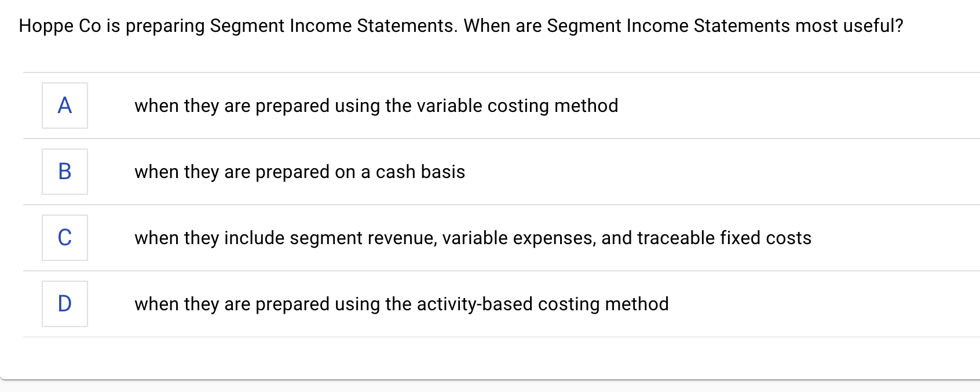Choose the activity-based costing method answer
The height and width of the screenshot is (392, 980).
tap(401, 304)
